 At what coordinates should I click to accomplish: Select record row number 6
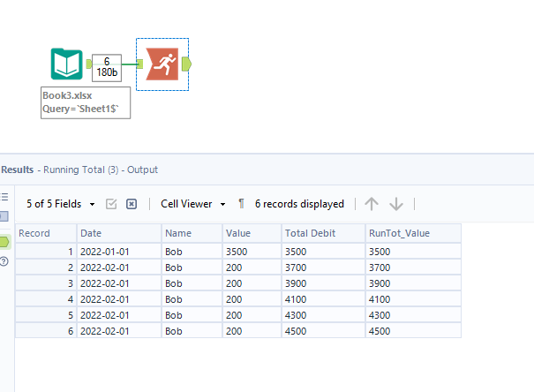(45, 330)
